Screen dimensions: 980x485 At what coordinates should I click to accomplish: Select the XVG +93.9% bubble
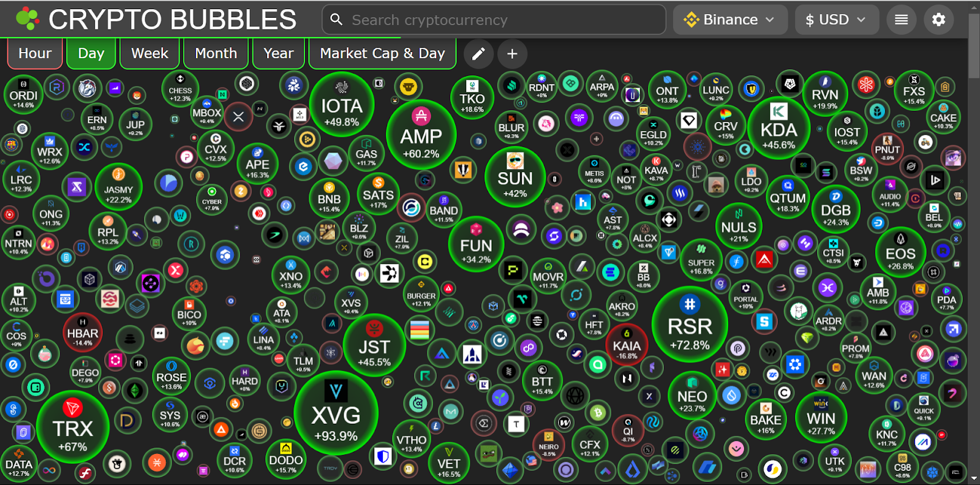[x=336, y=413]
